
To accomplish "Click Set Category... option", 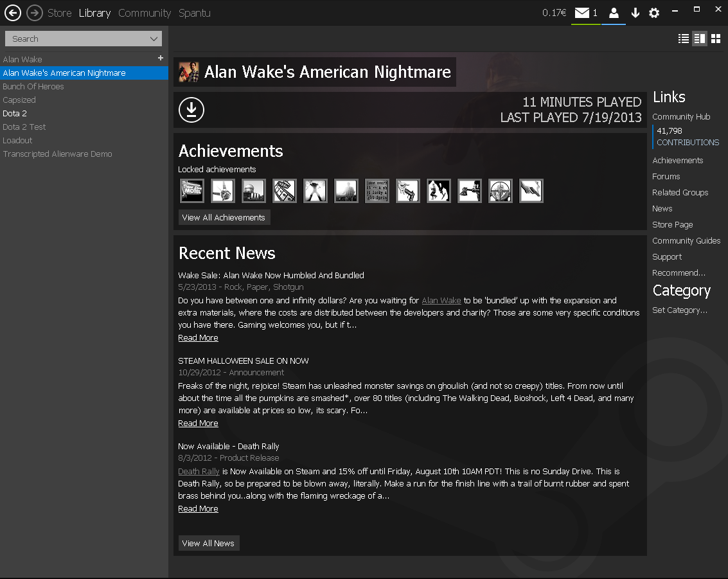I will 680,310.
